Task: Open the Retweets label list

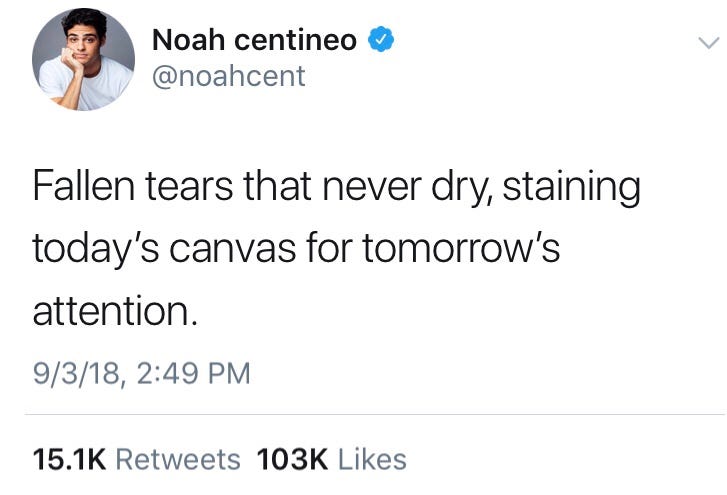Action: tap(178, 459)
